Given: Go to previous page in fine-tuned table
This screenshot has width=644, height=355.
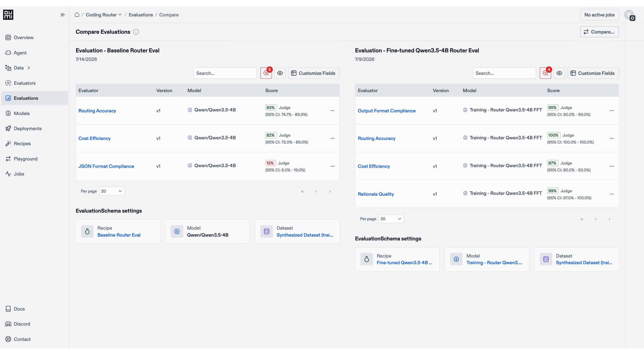Looking at the screenshot, I should click(x=595, y=219).
